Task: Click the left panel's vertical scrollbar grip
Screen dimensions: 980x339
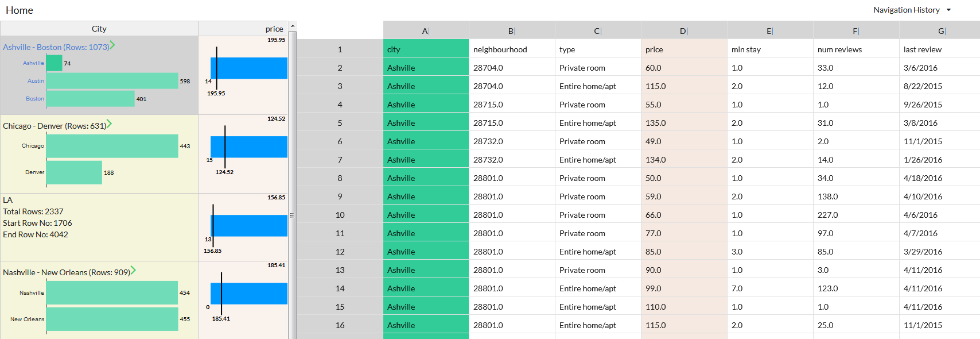Action: click(x=292, y=215)
